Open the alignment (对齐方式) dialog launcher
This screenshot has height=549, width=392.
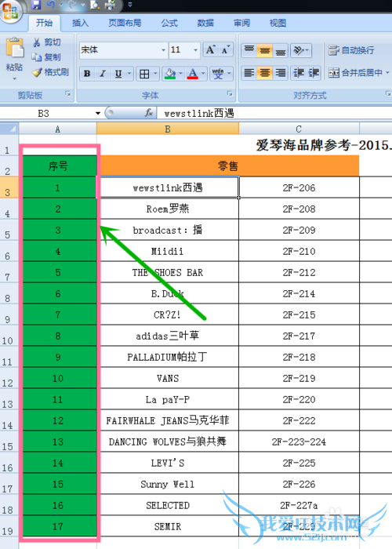pyautogui.click(x=388, y=94)
